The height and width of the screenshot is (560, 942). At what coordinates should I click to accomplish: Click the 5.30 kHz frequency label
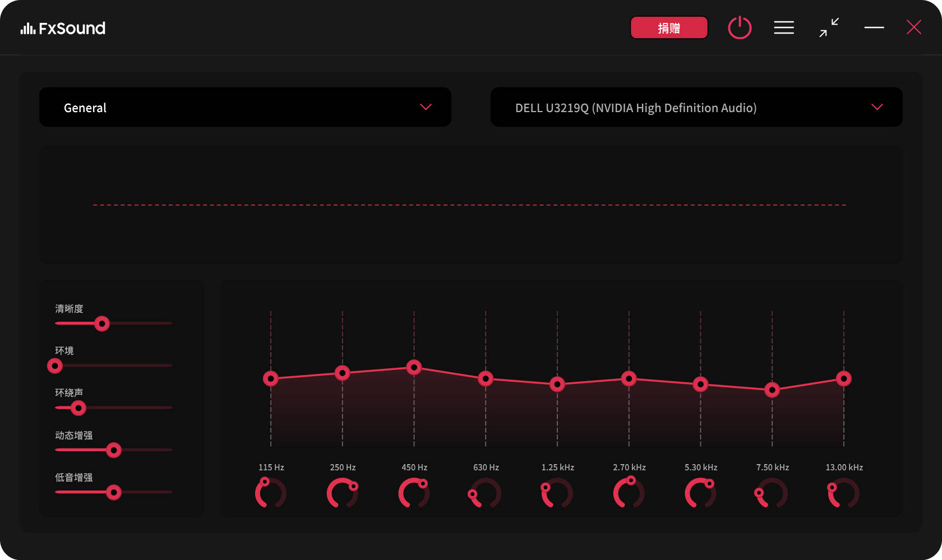[x=701, y=468]
